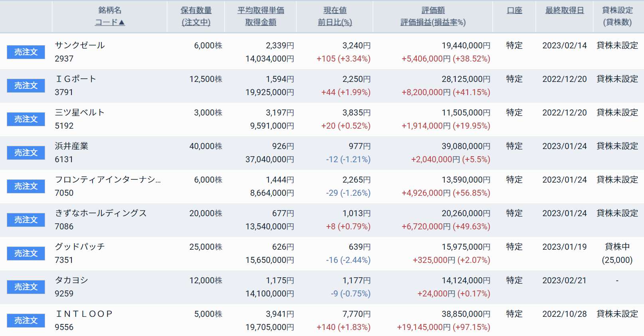Click 貸株未設定 for ＩＧポート row
The height and width of the screenshot is (336, 644).
[x=617, y=79]
